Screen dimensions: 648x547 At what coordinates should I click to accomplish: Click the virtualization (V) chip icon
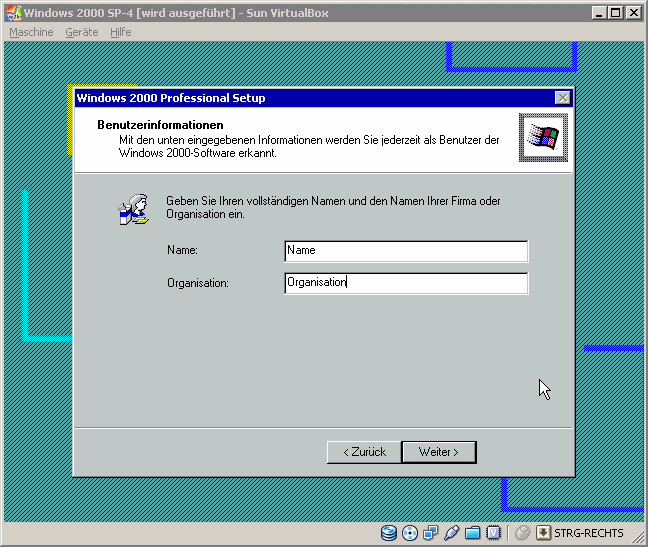[x=493, y=533]
